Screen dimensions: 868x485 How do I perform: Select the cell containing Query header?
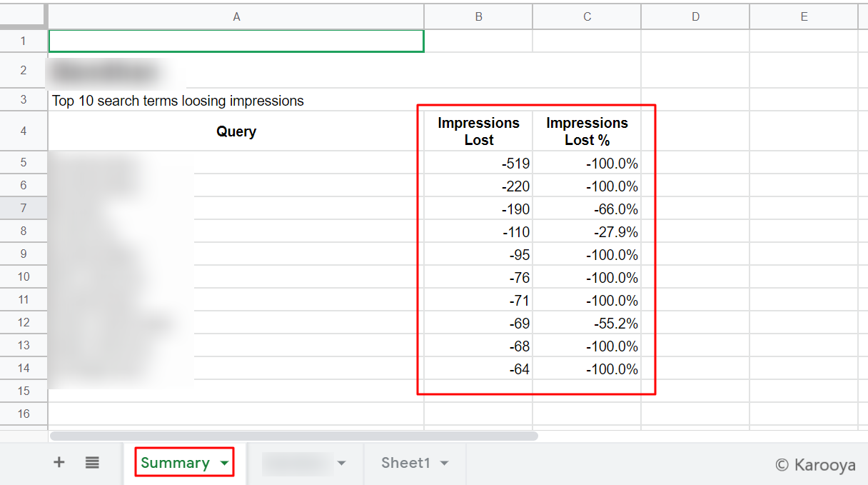(x=236, y=131)
